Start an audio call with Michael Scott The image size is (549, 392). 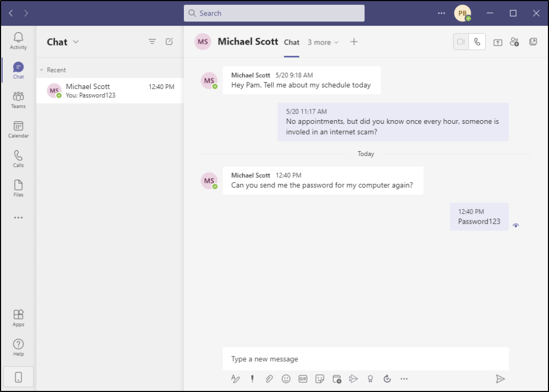click(x=477, y=42)
